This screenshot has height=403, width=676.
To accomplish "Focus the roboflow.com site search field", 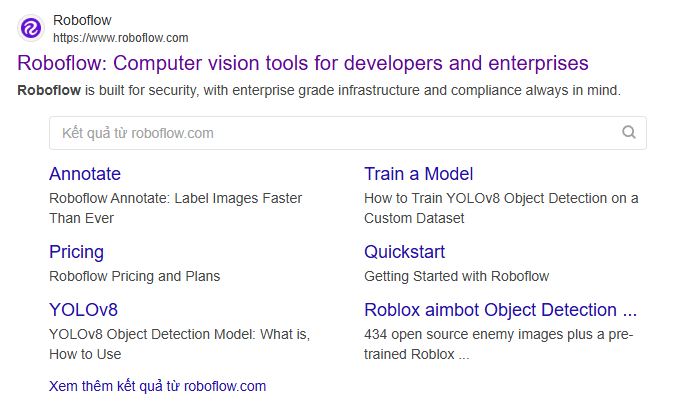I will (330, 133).
